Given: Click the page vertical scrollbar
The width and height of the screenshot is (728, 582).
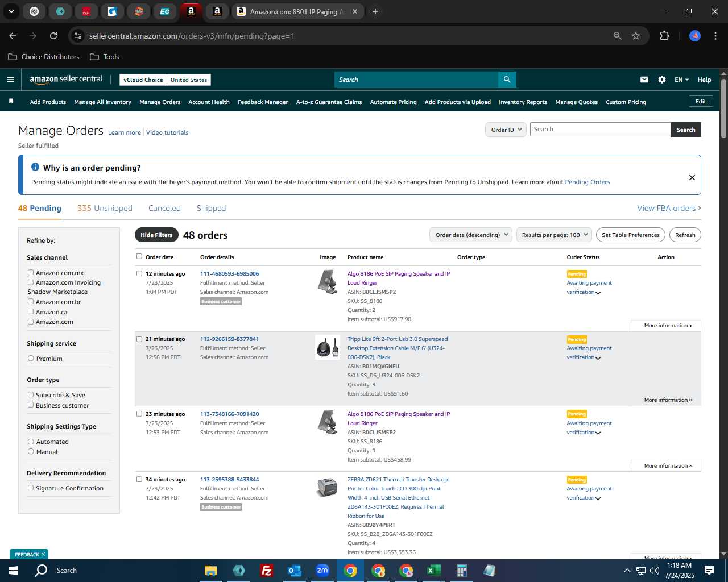Looking at the screenshot, I should [x=723, y=109].
